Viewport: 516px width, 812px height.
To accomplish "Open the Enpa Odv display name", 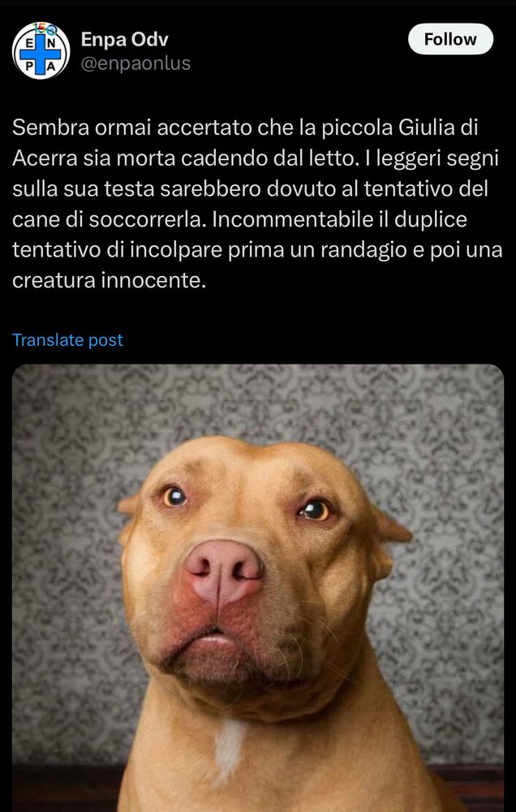I will coord(124,39).
